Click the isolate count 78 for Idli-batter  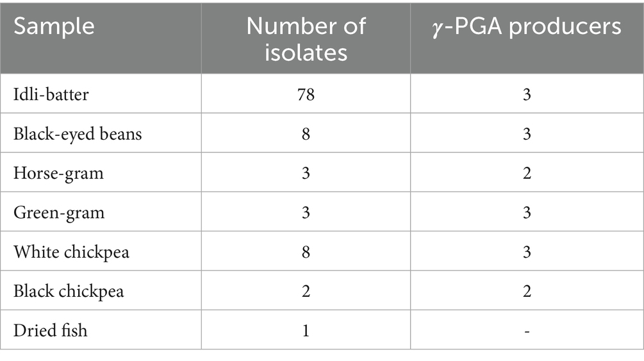[306, 94]
